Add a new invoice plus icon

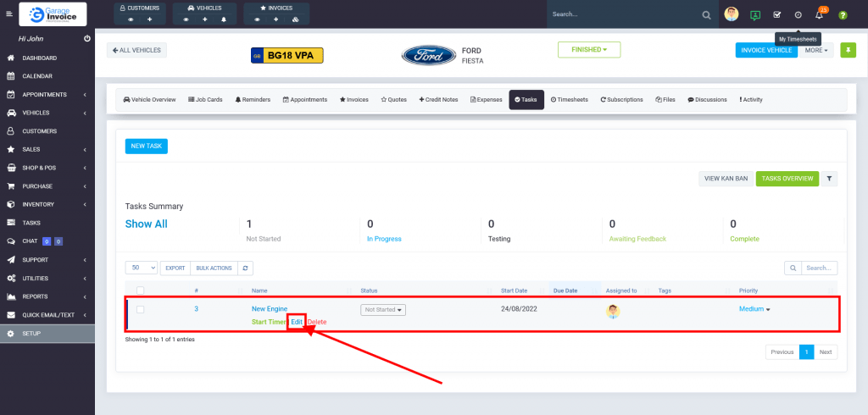[x=275, y=19]
